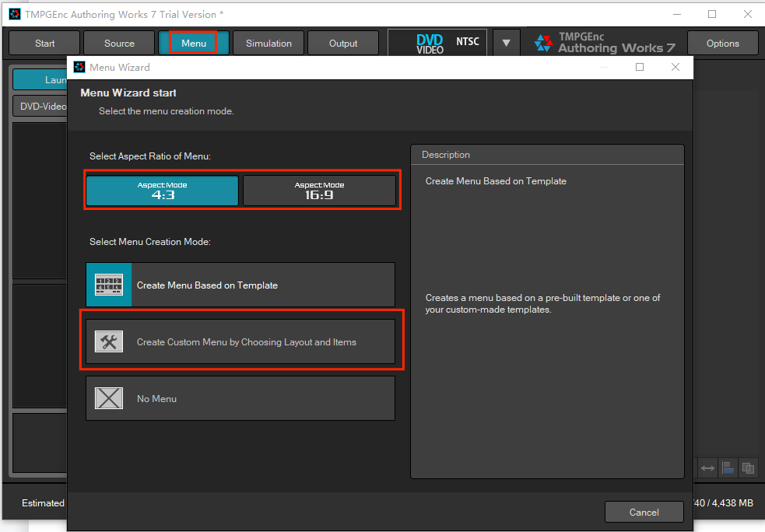Click the crossed-out No Menu icon
The width and height of the screenshot is (765, 532).
[x=109, y=398]
